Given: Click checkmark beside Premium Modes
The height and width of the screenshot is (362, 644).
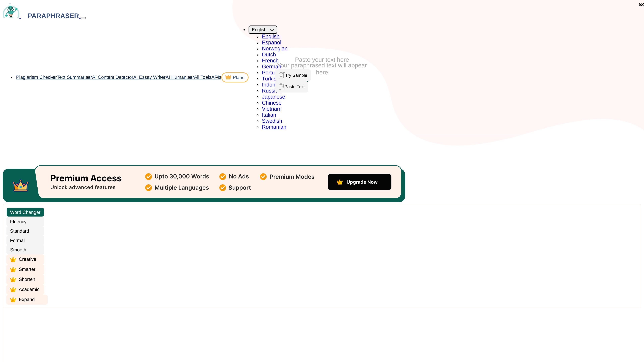Looking at the screenshot, I should click(x=263, y=177).
